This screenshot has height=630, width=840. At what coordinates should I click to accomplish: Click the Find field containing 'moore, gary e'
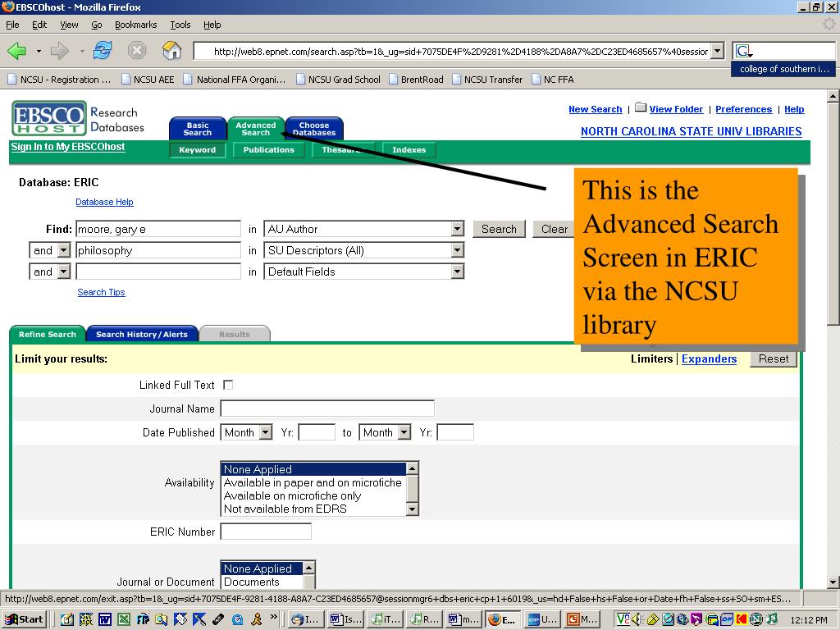[x=158, y=230]
